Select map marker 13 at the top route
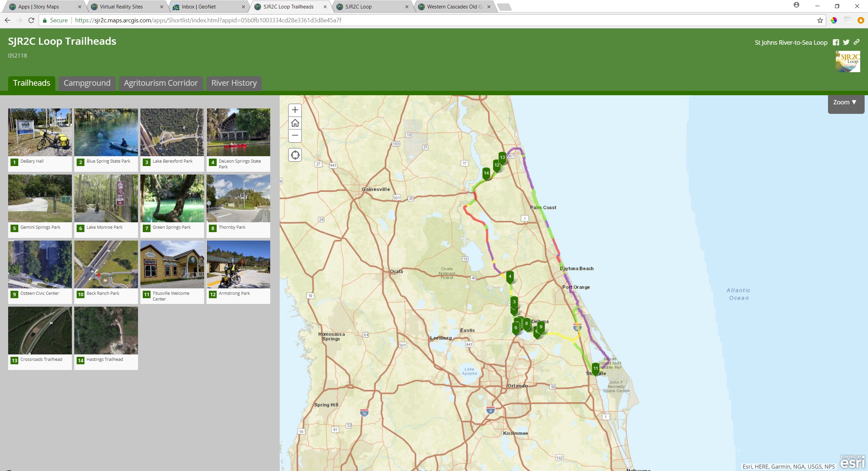Screen dimensions: 868x471 pos(502,158)
